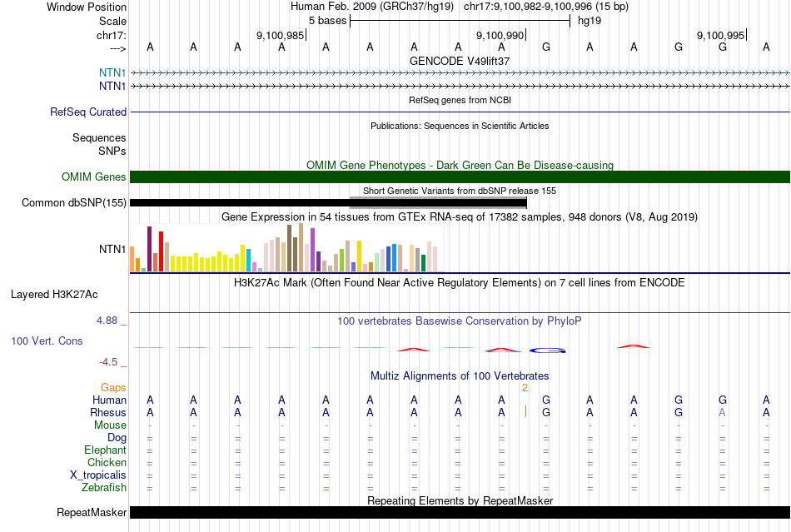791x532 pixels.
Task: Click 100 vertebrates Basewise Conservation title
Action: pyautogui.click(x=460, y=321)
